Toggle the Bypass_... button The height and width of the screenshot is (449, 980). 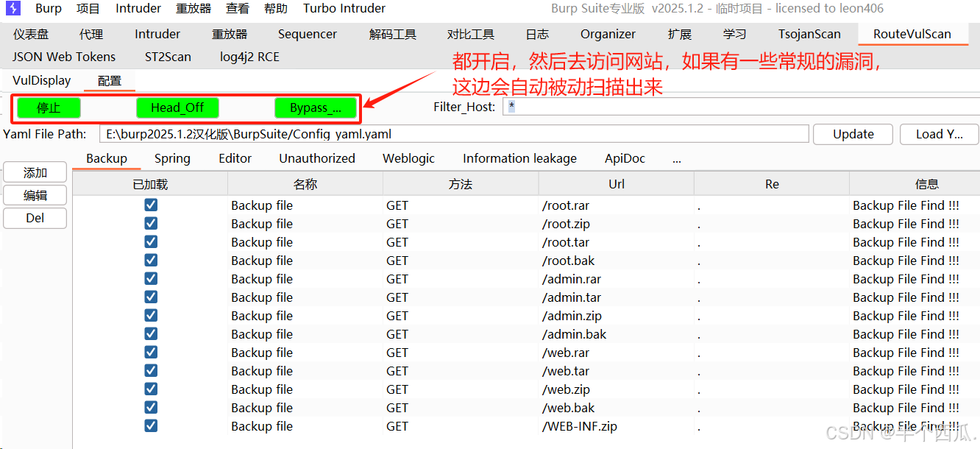316,108
